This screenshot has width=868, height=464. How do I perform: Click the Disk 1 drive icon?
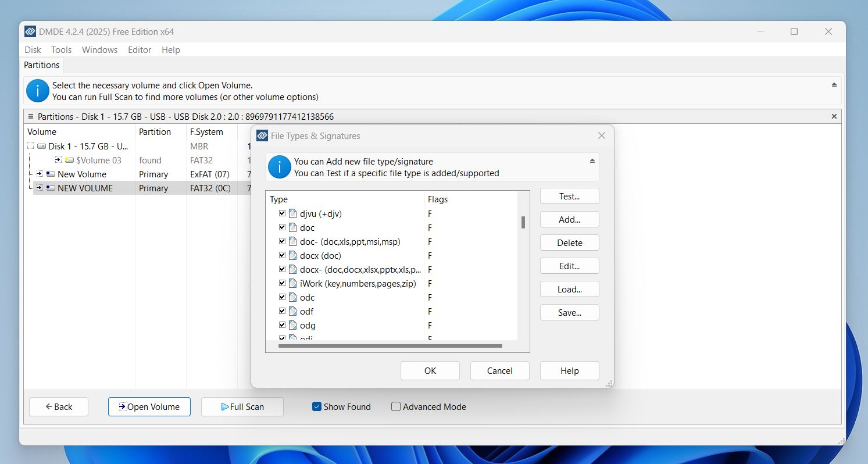[x=41, y=147]
